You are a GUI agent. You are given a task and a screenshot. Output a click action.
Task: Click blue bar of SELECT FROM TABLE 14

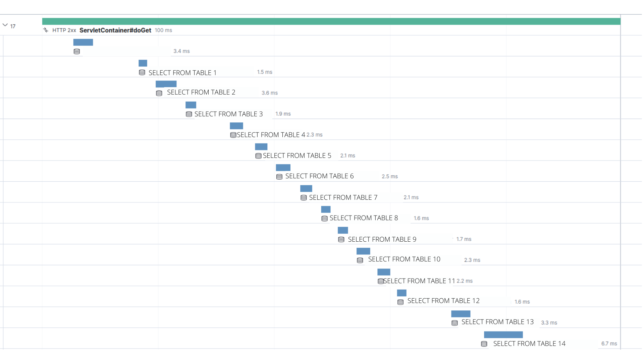point(503,335)
